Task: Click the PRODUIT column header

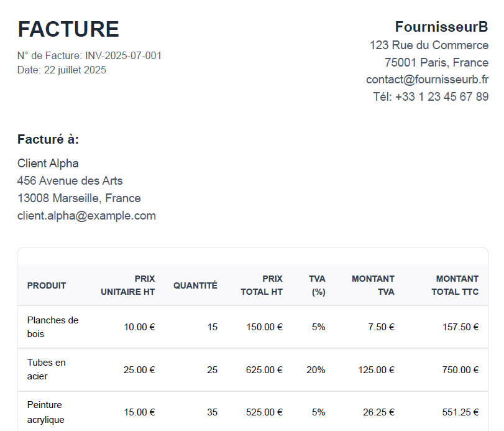Action: [47, 285]
